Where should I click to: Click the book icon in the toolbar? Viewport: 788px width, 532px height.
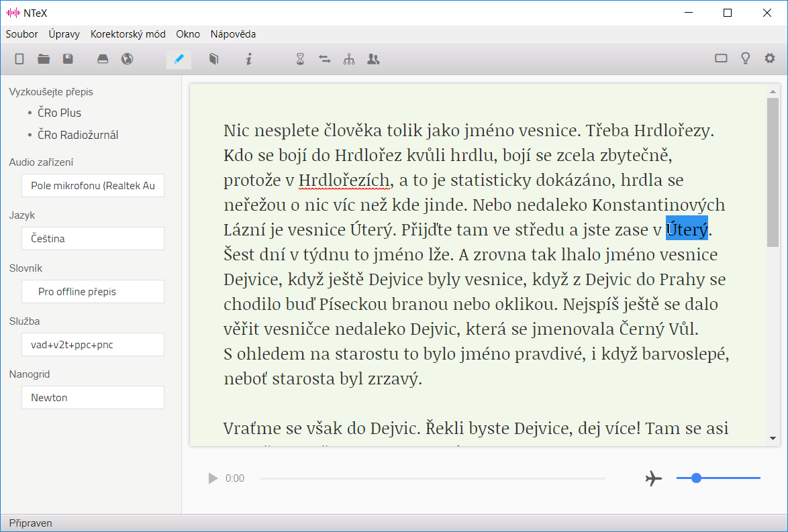pyautogui.click(x=213, y=59)
